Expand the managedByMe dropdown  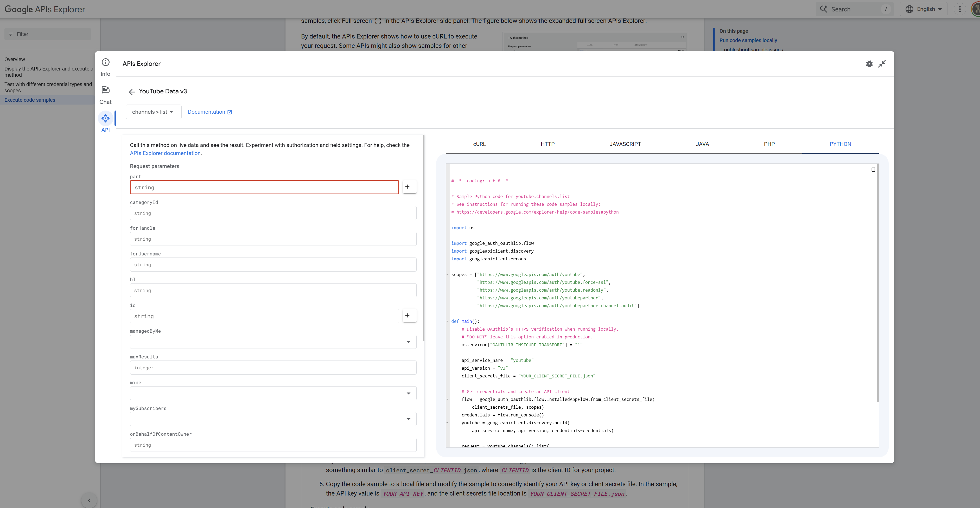(x=273, y=342)
